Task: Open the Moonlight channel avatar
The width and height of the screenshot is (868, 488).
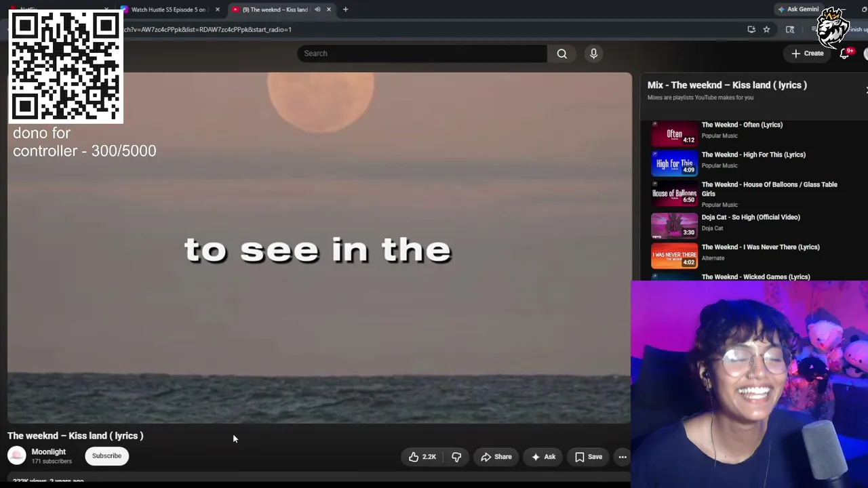Action: (17, 456)
